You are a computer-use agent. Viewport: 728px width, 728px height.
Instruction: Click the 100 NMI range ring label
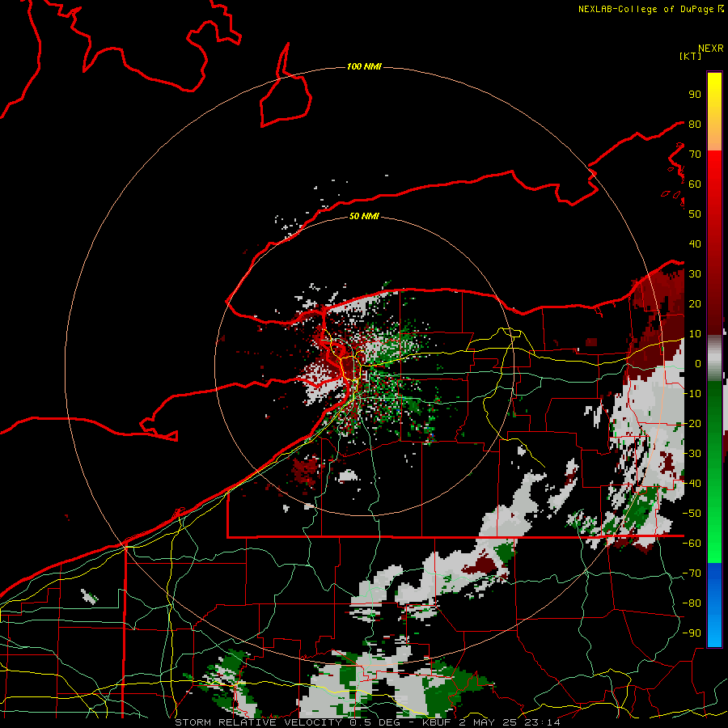pos(364,66)
